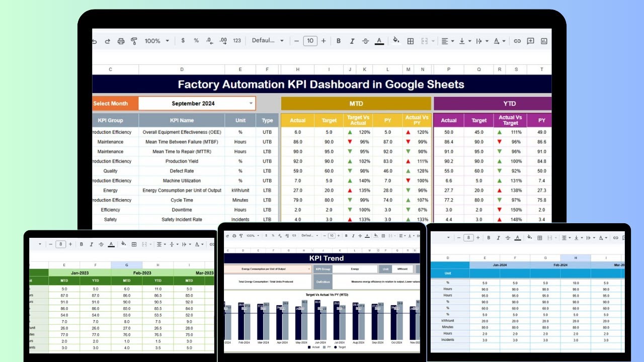Image resolution: width=644 pixels, height=362 pixels.
Task: Click Insert link icon in main toolbar
Action: pyautogui.click(x=517, y=41)
